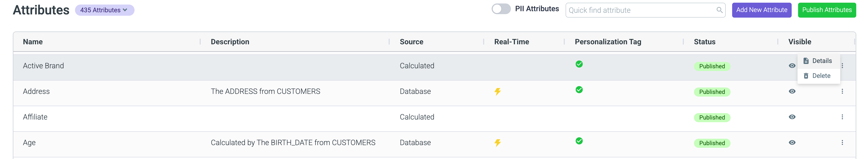Sort by the Source column header
This screenshot has width=868, height=159.
click(411, 42)
